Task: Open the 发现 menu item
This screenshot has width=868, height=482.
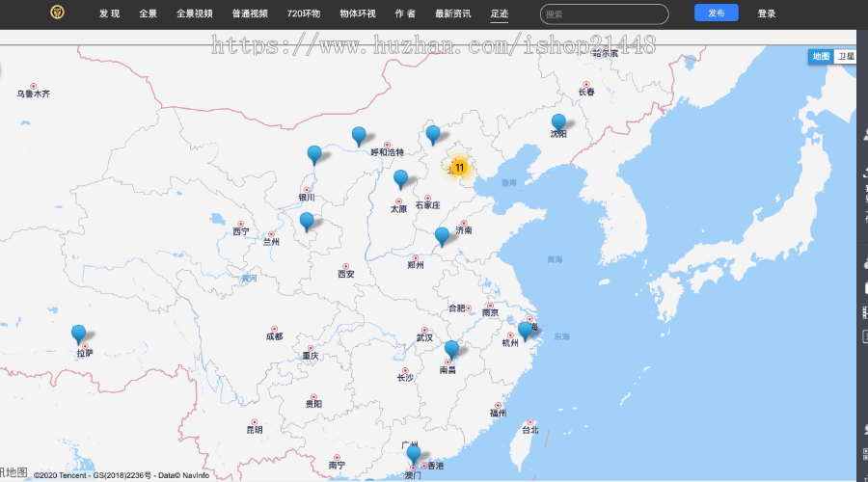Action: coord(109,13)
